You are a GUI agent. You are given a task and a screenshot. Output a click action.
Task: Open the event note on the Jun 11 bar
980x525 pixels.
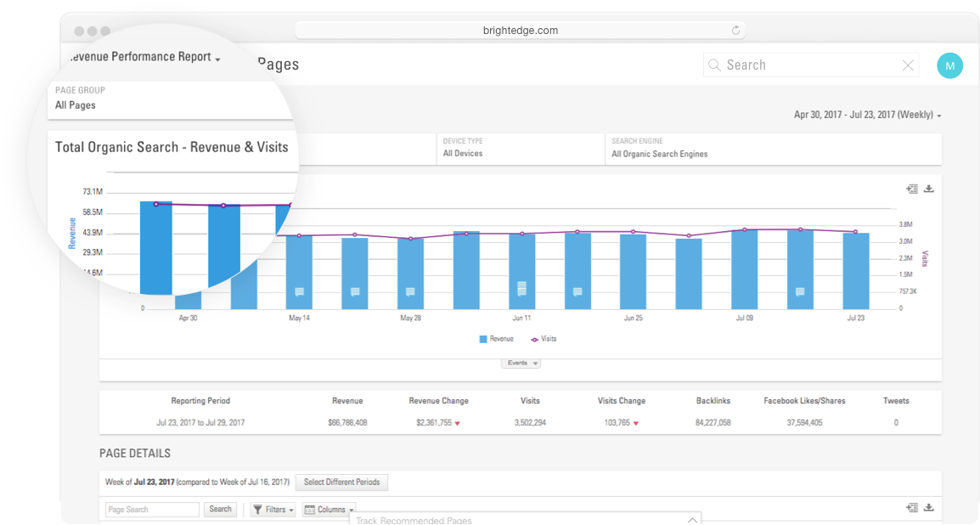pyautogui.click(x=522, y=288)
